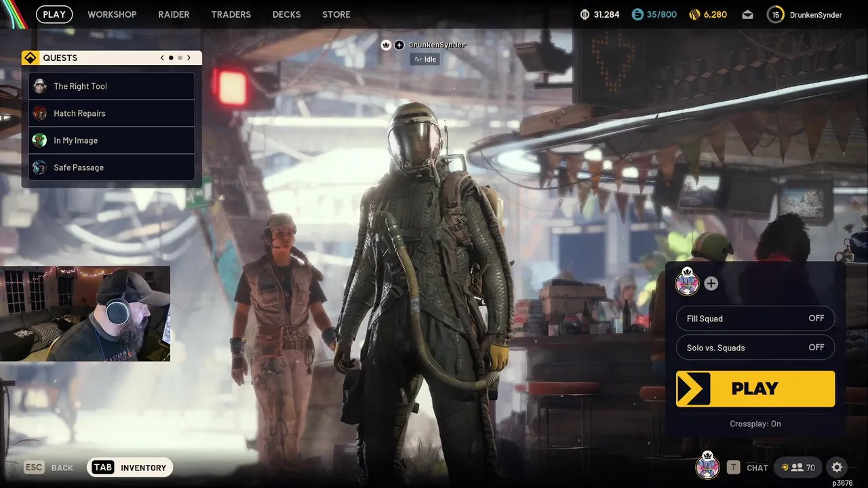Open Inventory with TAB button
Screen dimensions: 868x488
coord(130,468)
